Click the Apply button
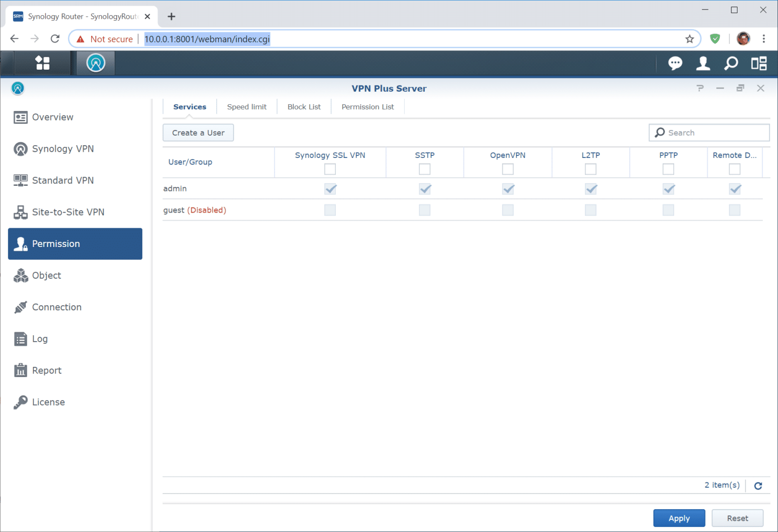Viewport: 778px width, 532px height. pos(679,518)
